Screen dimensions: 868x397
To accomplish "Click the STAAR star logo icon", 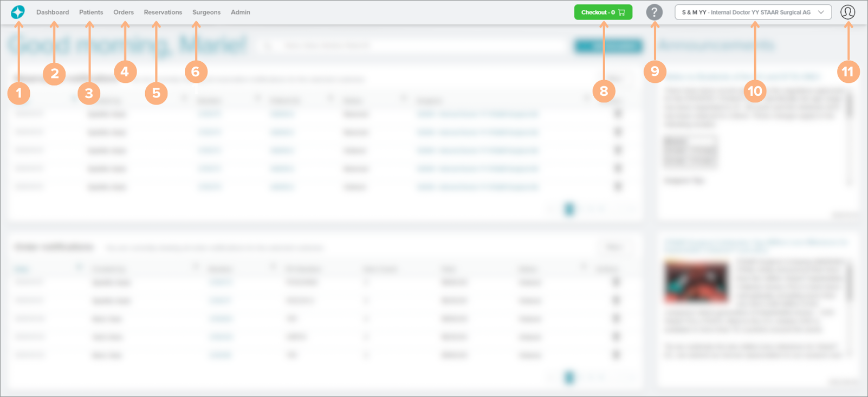I will pos(18,12).
